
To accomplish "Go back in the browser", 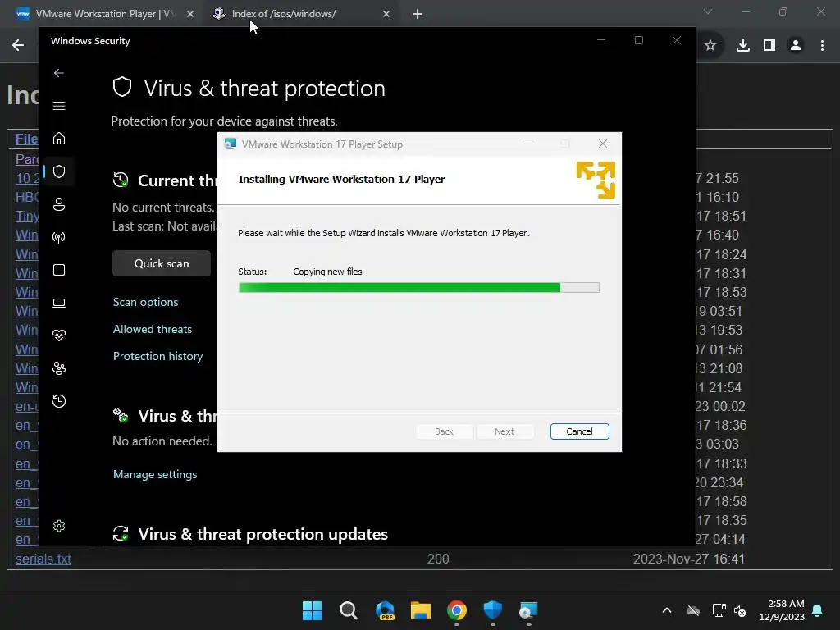I will [x=18, y=45].
